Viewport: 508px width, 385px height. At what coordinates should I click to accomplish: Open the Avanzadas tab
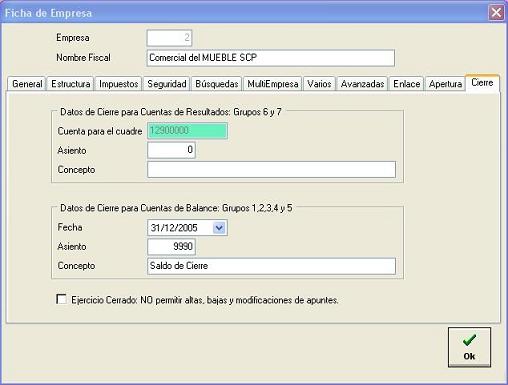[362, 84]
